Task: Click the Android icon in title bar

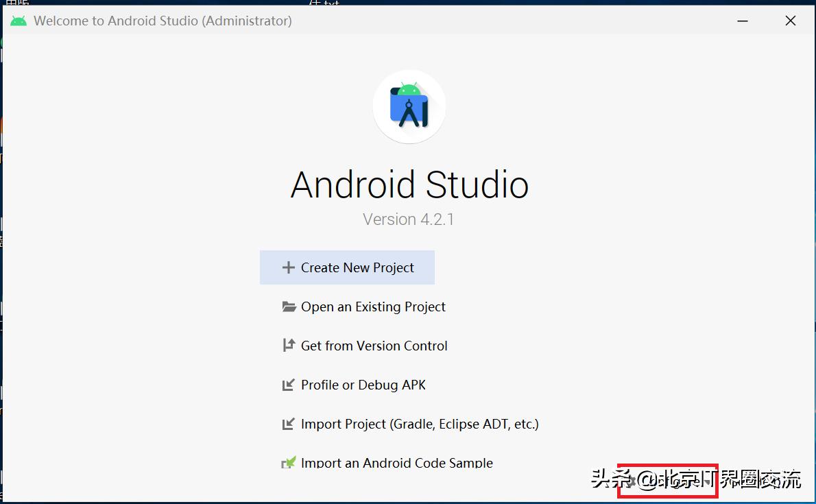Action: (19, 21)
